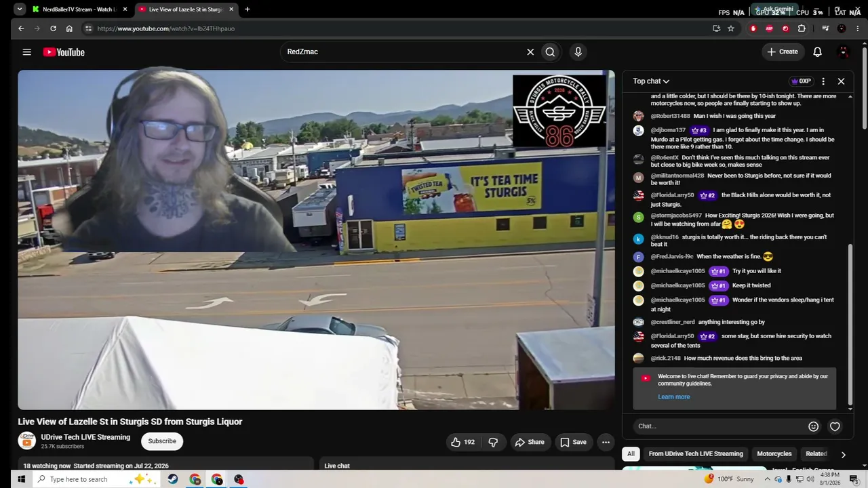Screen dimensions: 868x488
Task: Click the Windows taskbar search box
Action: tap(95, 479)
